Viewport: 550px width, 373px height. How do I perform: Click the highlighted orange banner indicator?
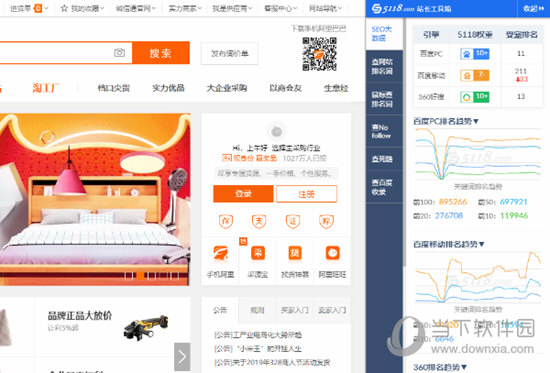click(140, 276)
